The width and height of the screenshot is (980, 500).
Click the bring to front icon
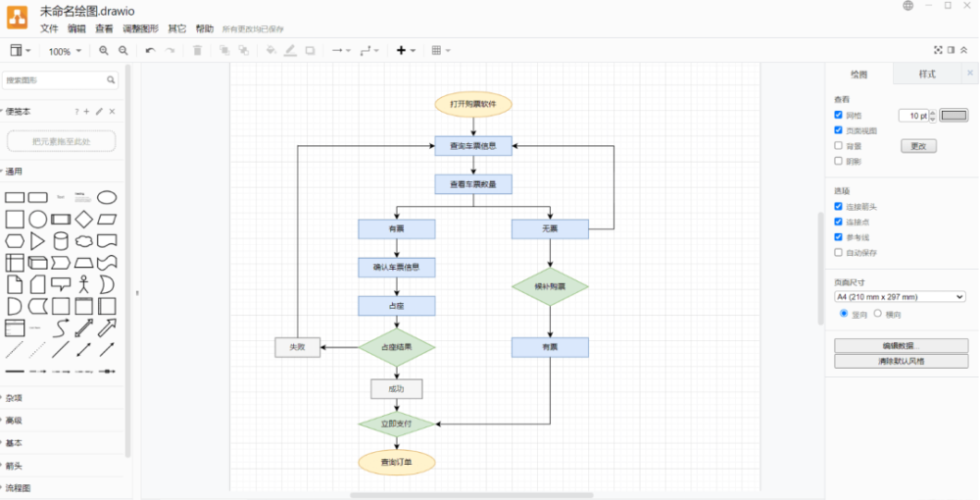224,51
